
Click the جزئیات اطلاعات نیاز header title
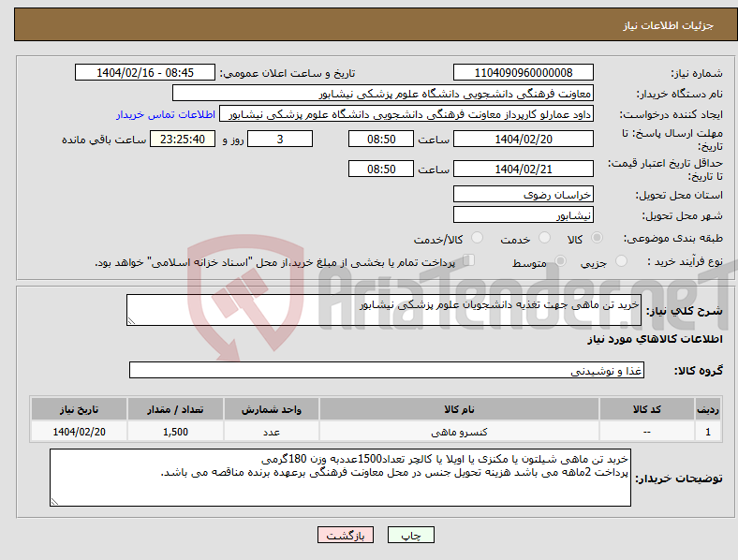point(668,25)
